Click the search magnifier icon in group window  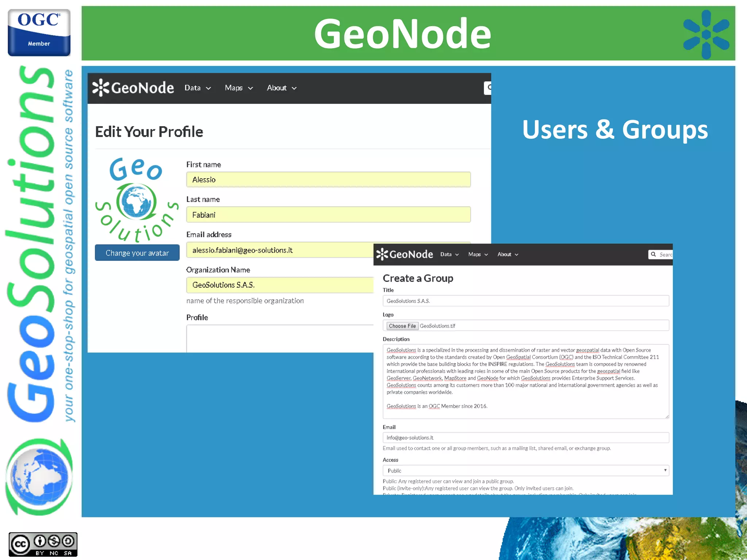653,254
